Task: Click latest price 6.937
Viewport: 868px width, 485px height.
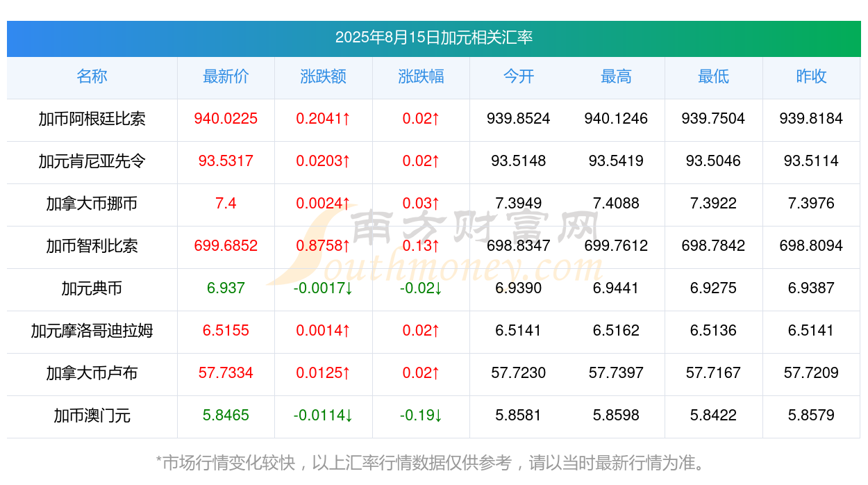Action: pos(226,288)
